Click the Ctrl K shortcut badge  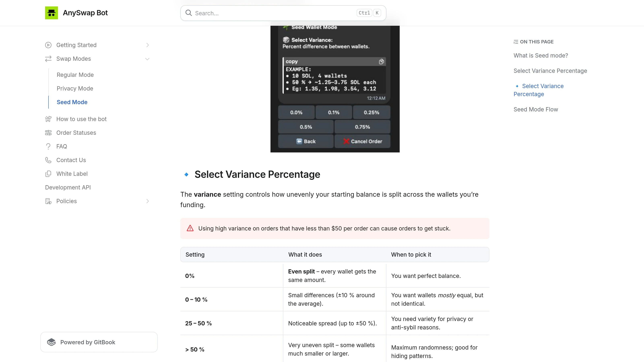(x=369, y=13)
